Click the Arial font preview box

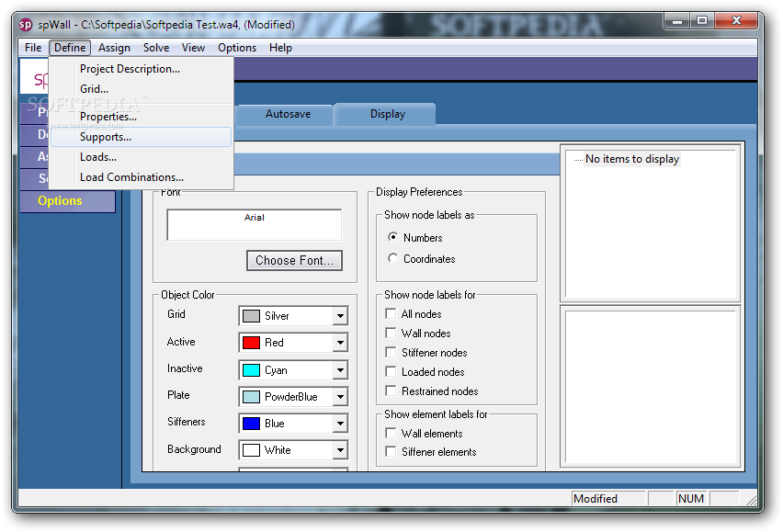(255, 224)
